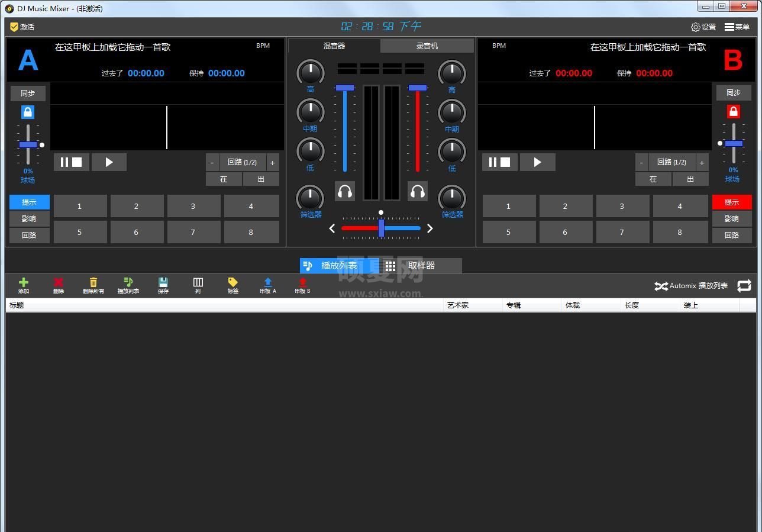Image resolution: width=762 pixels, height=532 pixels.
Task: Click deck A play button
Action: [x=109, y=162]
